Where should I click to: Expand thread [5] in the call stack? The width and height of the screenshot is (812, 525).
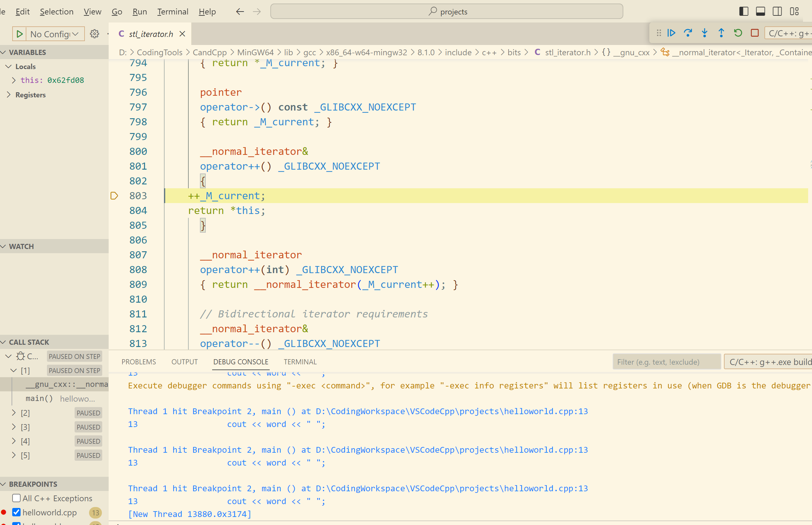pyautogui.click(x=14, y=455)
